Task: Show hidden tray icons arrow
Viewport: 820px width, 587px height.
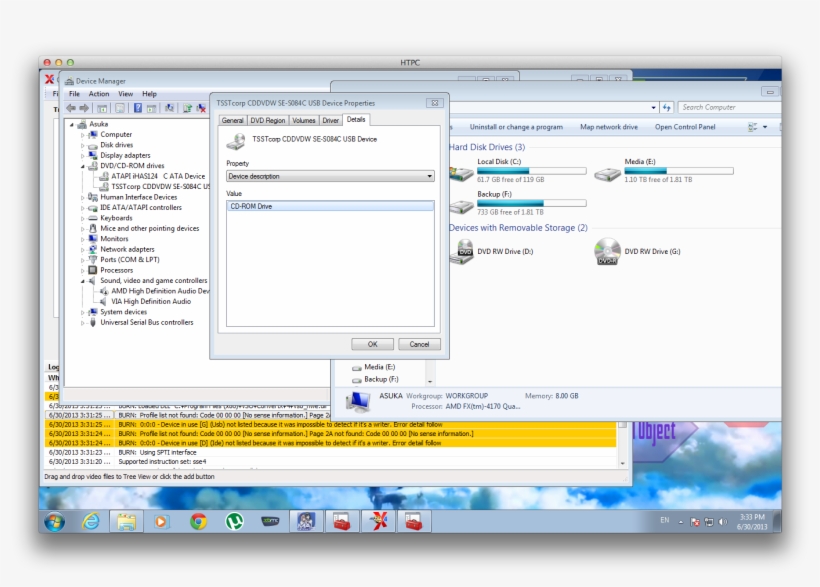Action: point(680,522)
